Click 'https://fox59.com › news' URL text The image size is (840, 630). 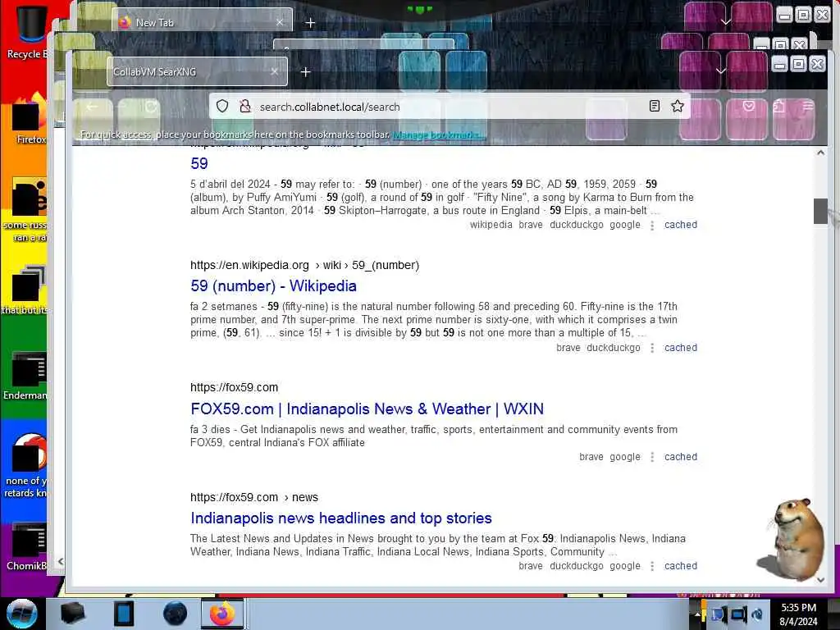pos(254,497)
